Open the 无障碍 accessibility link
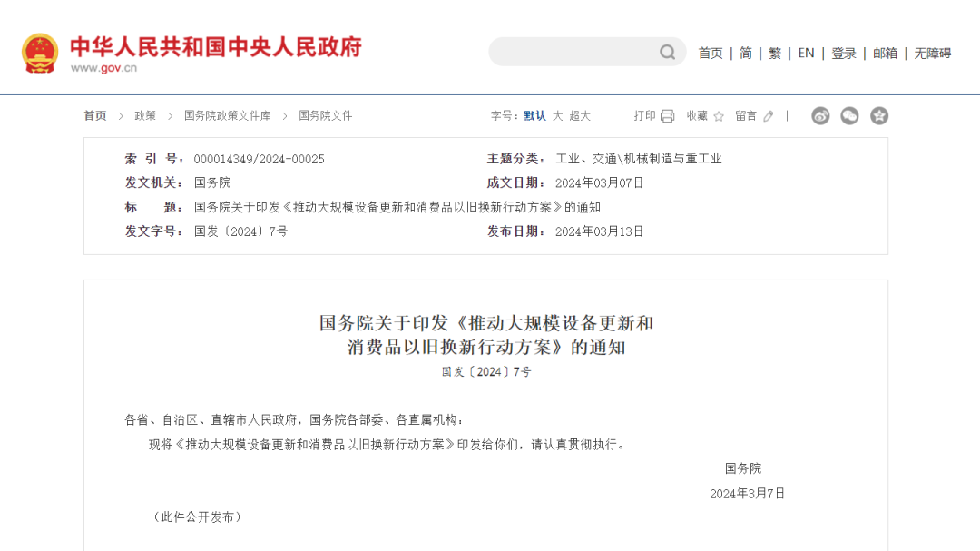The image size is (980, 551). pyautogui.click(x=933, y=53)
